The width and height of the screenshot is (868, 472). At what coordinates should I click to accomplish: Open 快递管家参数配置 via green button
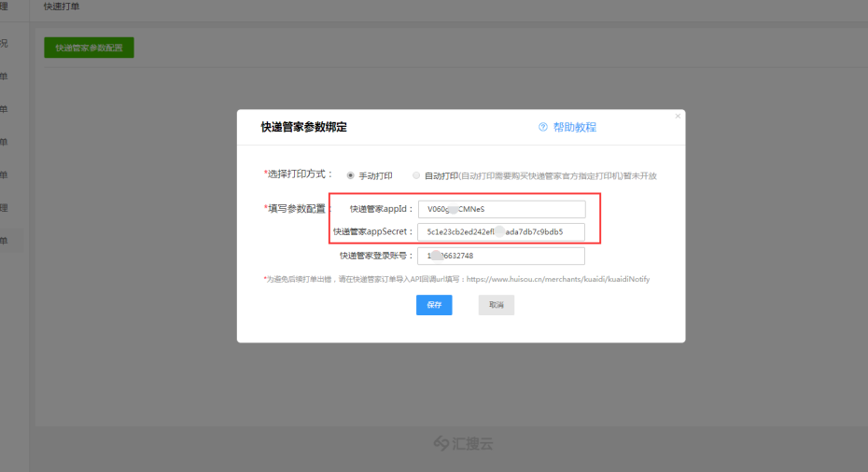tap(89, 48)
